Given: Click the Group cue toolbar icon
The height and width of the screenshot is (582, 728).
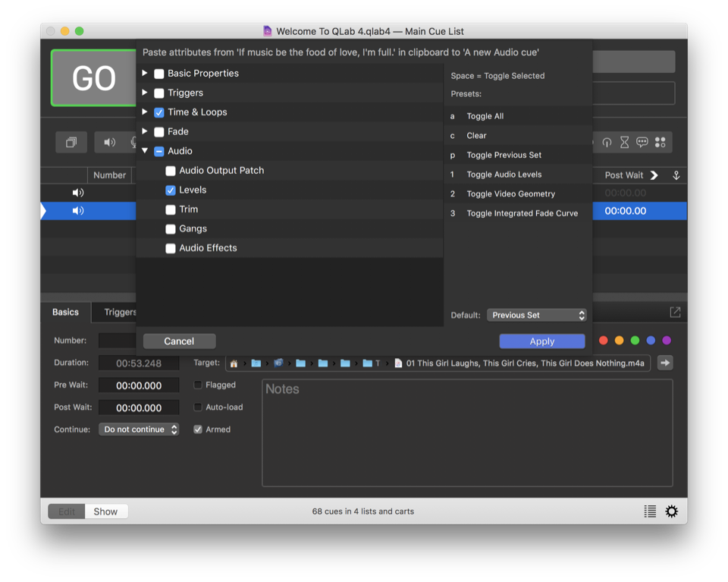Looking at the screenshot, I should (x=71, y=143).
